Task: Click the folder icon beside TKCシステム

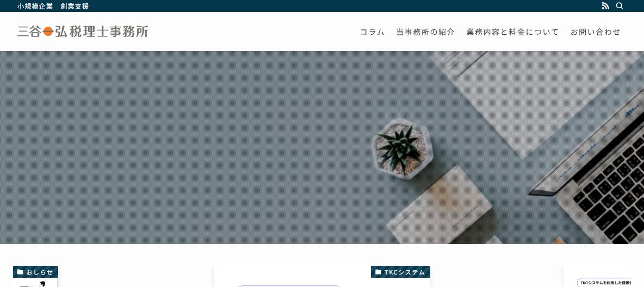Action: pyautogui.click(x=378, y=272)
